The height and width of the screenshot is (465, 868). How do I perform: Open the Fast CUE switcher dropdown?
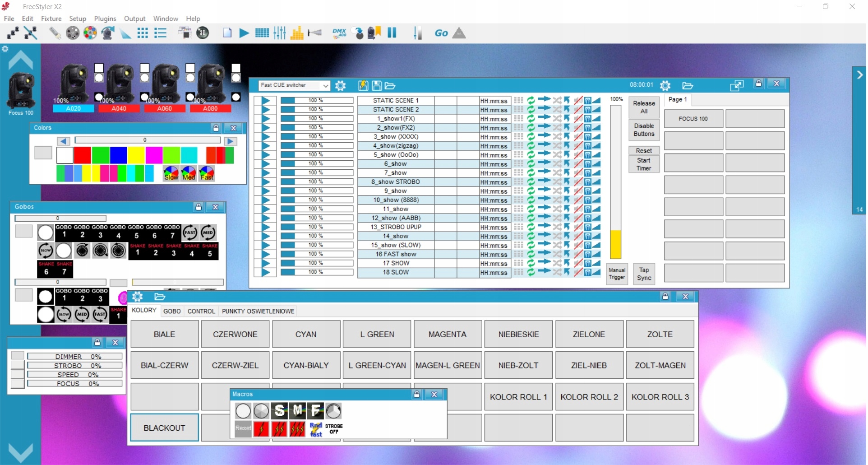[x=325, y=85]
